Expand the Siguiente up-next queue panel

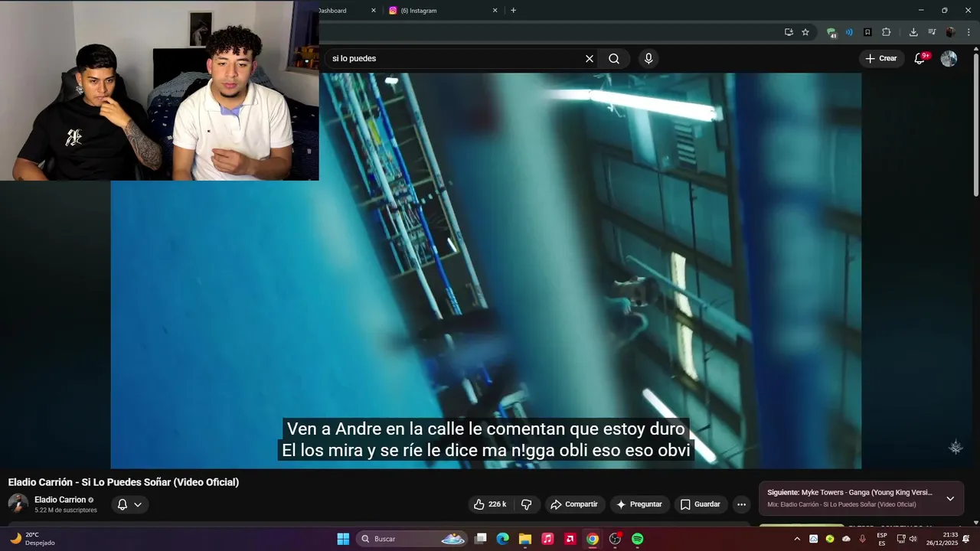(950, 498)
